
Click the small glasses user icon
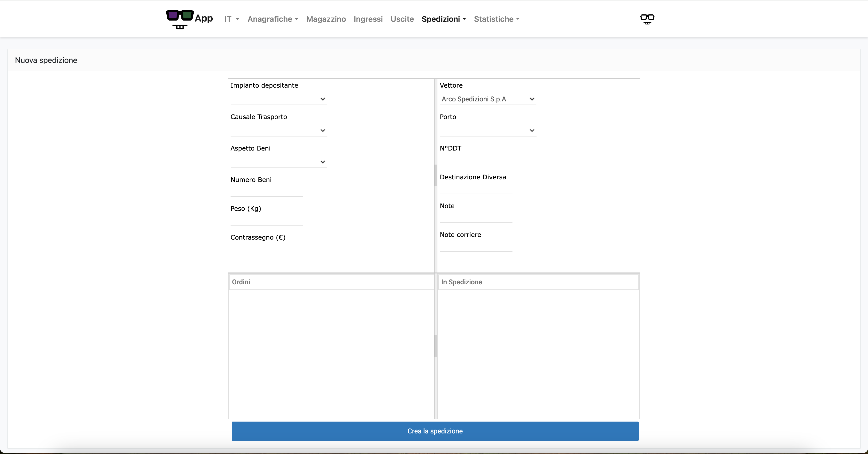coord(647,19)
